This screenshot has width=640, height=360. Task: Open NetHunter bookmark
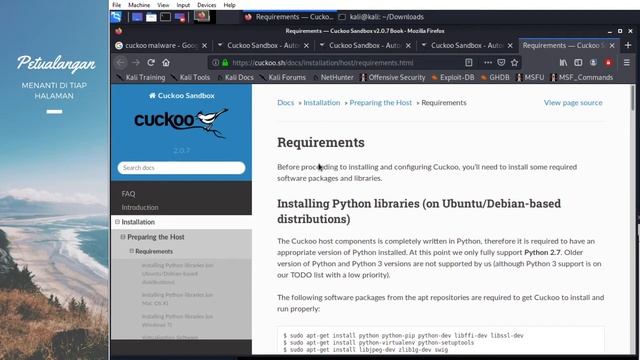coord(333,77)
